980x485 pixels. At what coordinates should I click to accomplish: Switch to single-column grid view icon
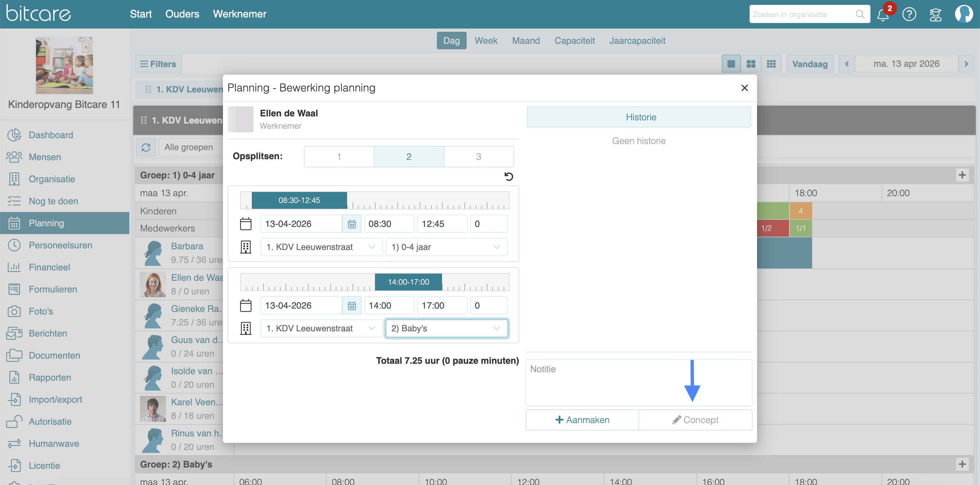tap(731, 64)
